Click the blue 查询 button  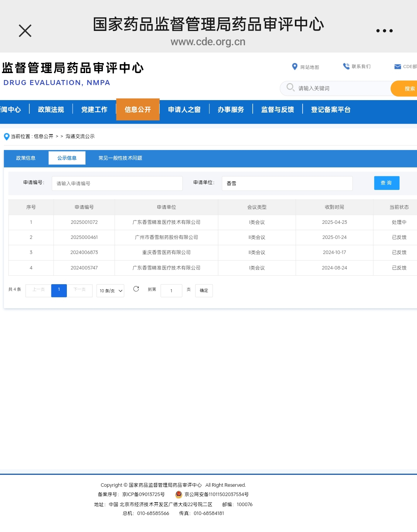coord(386,183)
